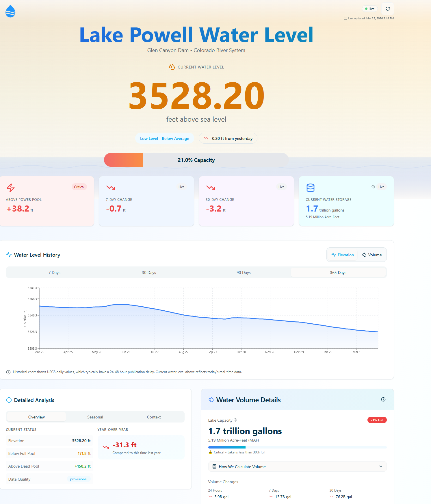
Task: Open the Seasonal analysis tab
Action: pyautogui.click(x=95, y=417)
